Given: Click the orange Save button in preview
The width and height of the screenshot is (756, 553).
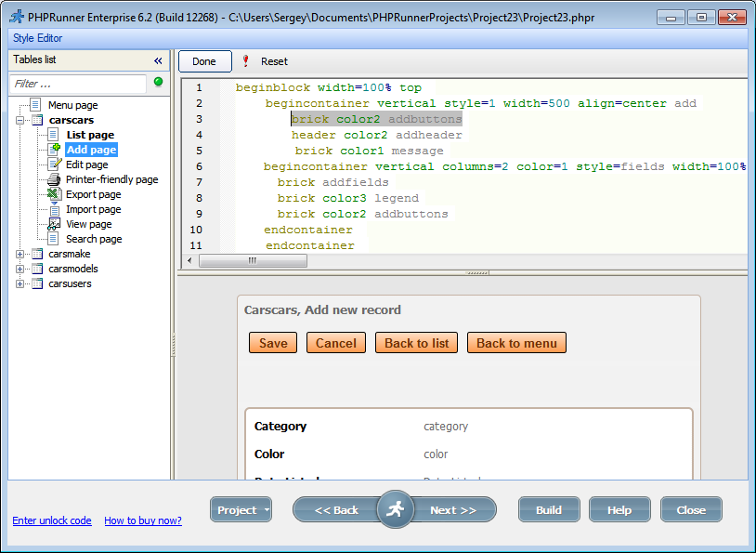Looking at the screenshot, I should [273, 343].
